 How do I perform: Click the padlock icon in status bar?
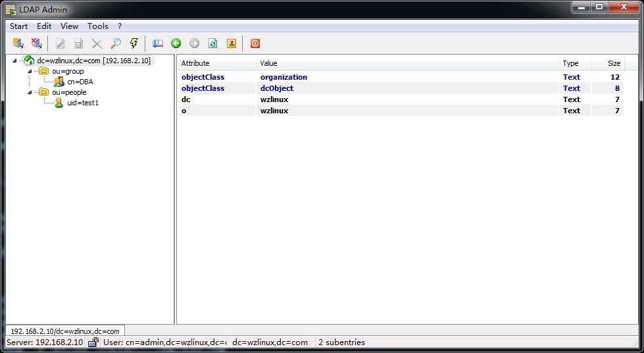pos(93,342)
